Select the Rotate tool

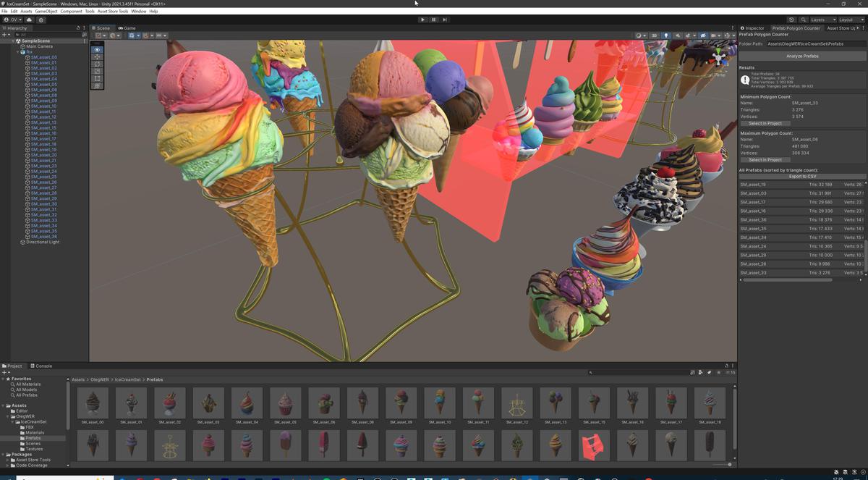[97, 64]
